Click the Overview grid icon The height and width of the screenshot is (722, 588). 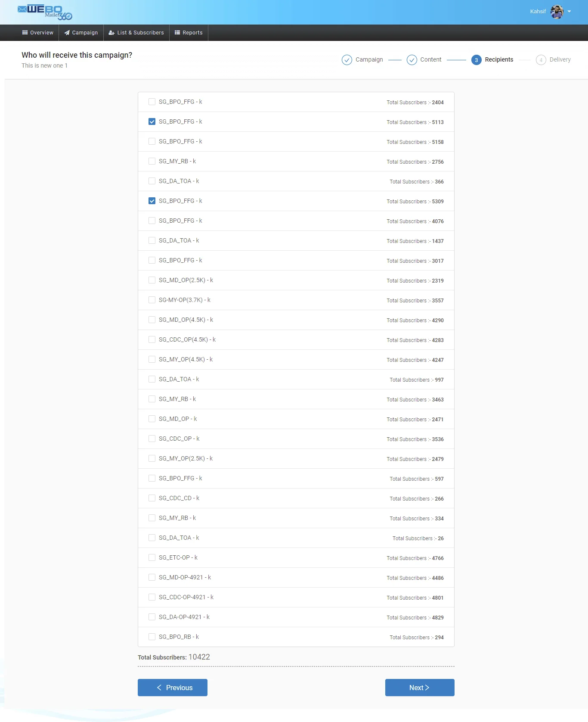click(x=25, y=33)
